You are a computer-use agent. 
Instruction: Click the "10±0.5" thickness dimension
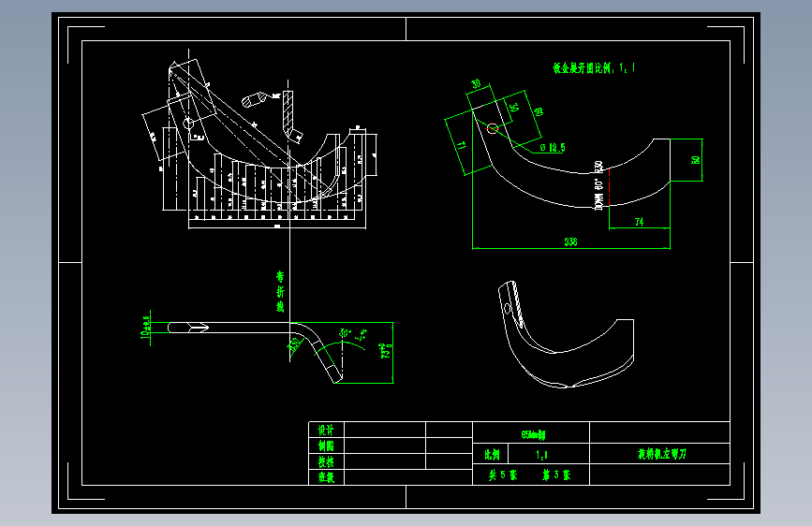(x=145, y=327)
